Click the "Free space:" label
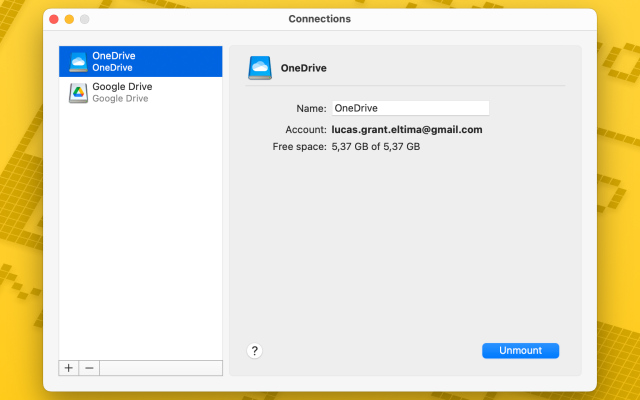640x400 pixels. coord(299,147)
